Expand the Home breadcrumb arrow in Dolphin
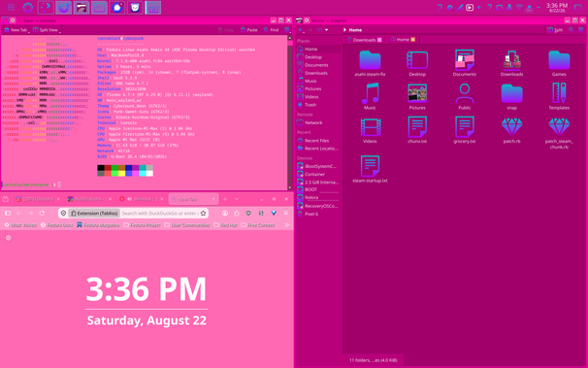 pyautogui.click(x=344, y=30)
